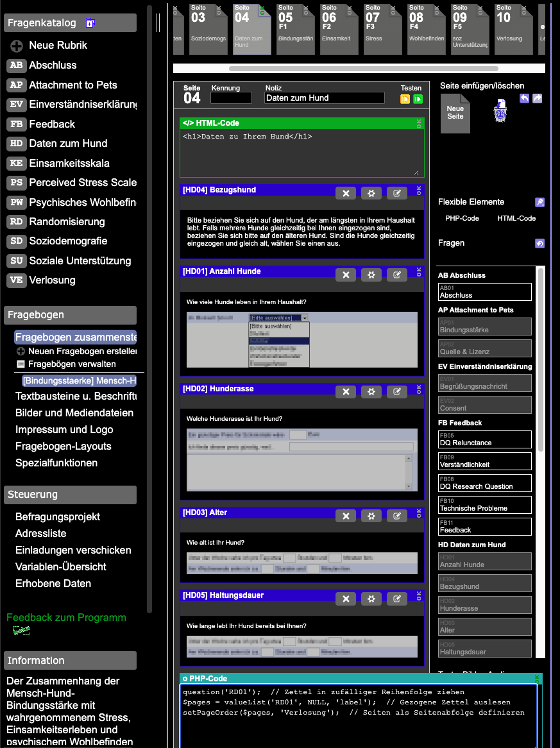The width and height of the screenshot is (560, 748).
Task: Click the undo arrow by Seite einfügen/löschen
Action: (x=524, y=98)
